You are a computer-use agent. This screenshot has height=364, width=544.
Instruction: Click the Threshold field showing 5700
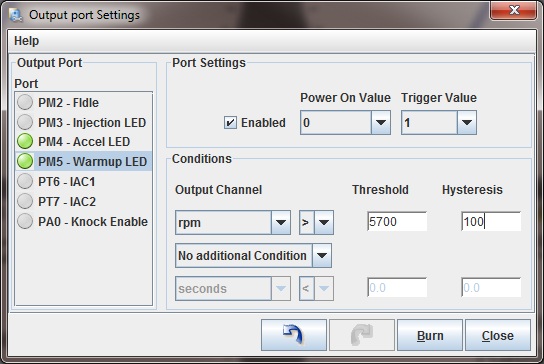tap(397, 221)
